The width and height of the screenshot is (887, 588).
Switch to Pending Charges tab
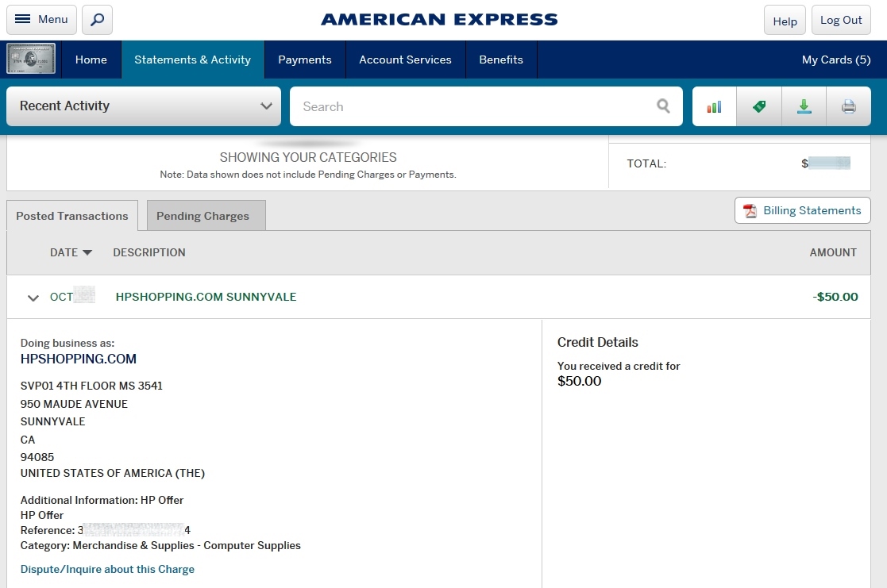[x=202, y=216]
